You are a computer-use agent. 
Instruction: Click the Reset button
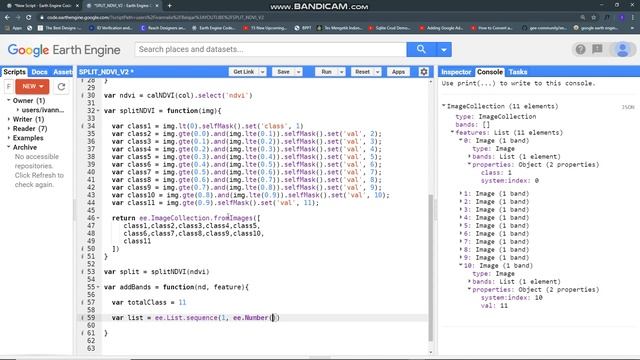click(362, 72)
